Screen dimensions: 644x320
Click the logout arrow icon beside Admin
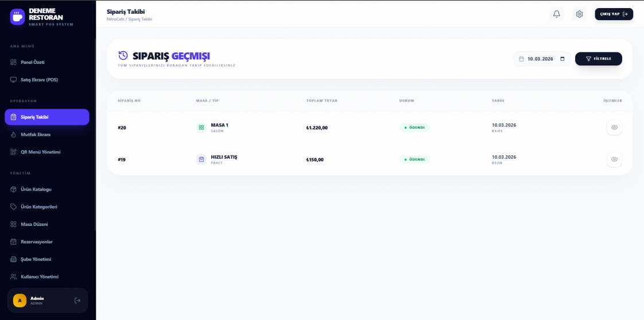point(77,300)
